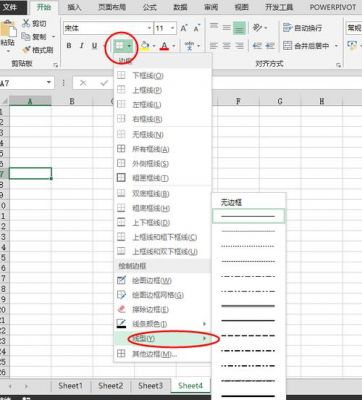Toggle Underline formatting
Viewport: 362px width, 400px height.
[x=94, y=46]
